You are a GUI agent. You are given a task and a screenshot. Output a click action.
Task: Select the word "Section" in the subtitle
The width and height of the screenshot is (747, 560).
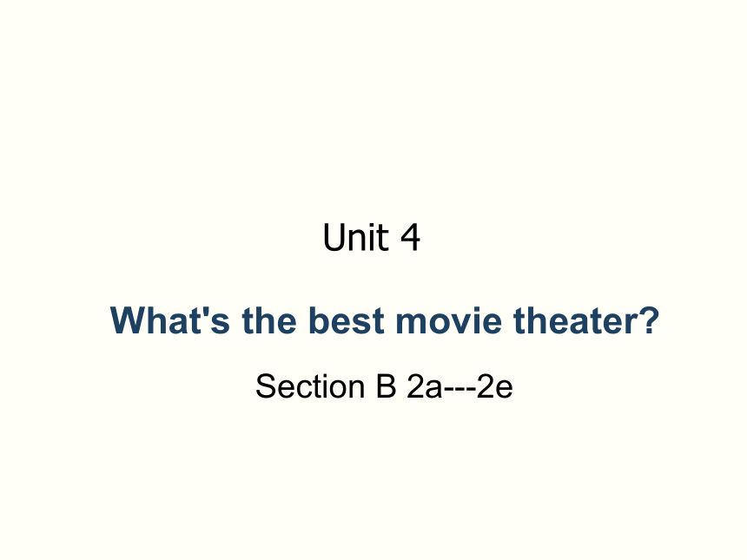[x=311, y=386]
